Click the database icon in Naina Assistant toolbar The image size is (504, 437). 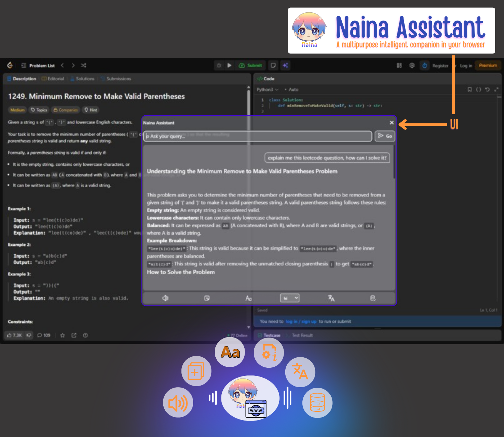tap(373, 298)
